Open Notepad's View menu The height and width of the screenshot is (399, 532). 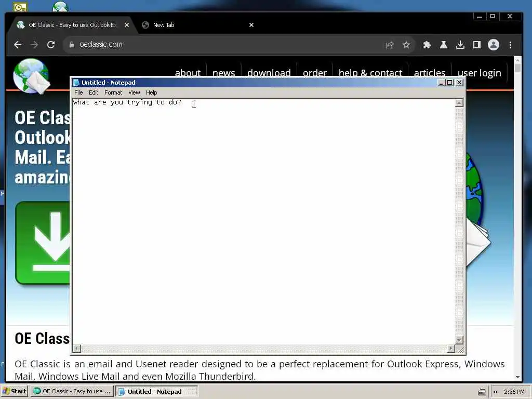[x=134, y=92]
